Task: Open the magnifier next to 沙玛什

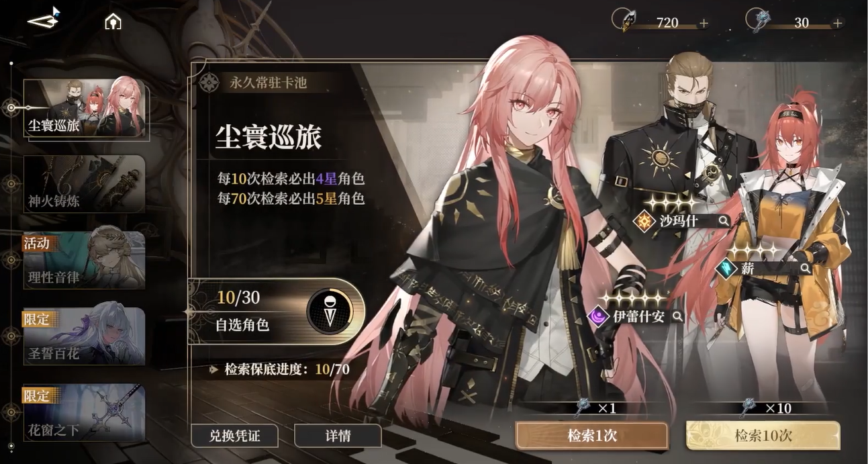Action: [x=724, y=220]
